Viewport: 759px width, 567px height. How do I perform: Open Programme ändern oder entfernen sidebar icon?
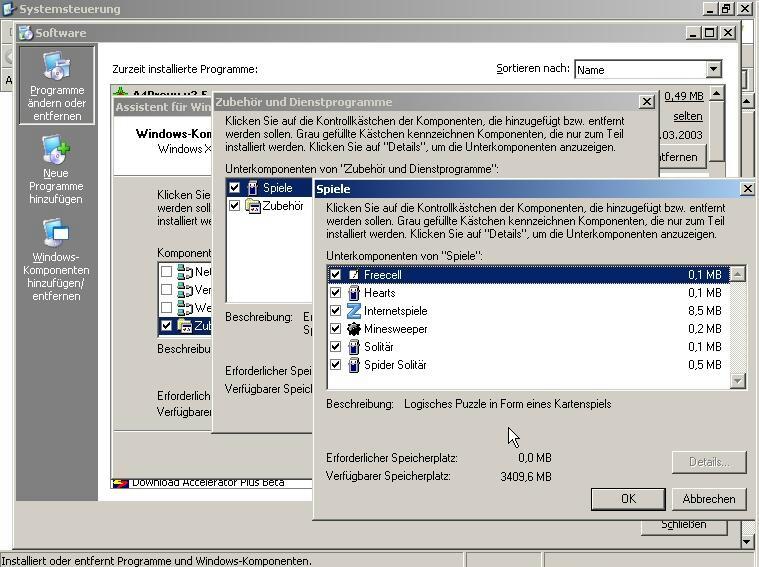click(x=57, y=65)
